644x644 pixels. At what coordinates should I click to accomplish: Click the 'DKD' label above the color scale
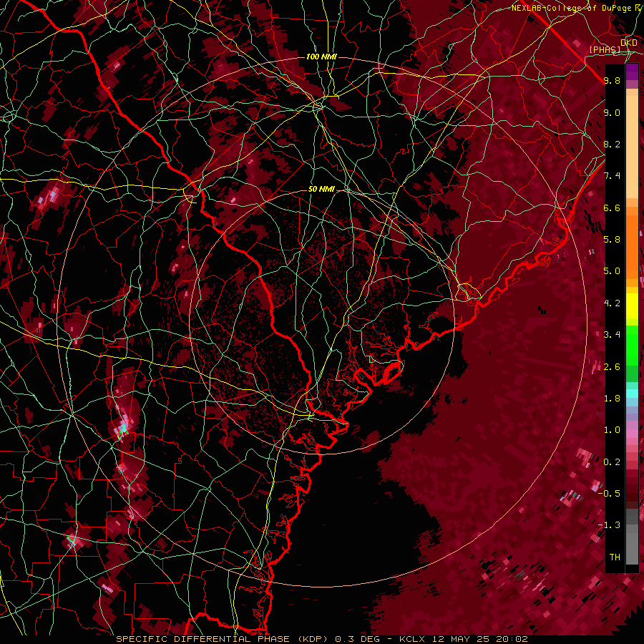tap(629, 43)
